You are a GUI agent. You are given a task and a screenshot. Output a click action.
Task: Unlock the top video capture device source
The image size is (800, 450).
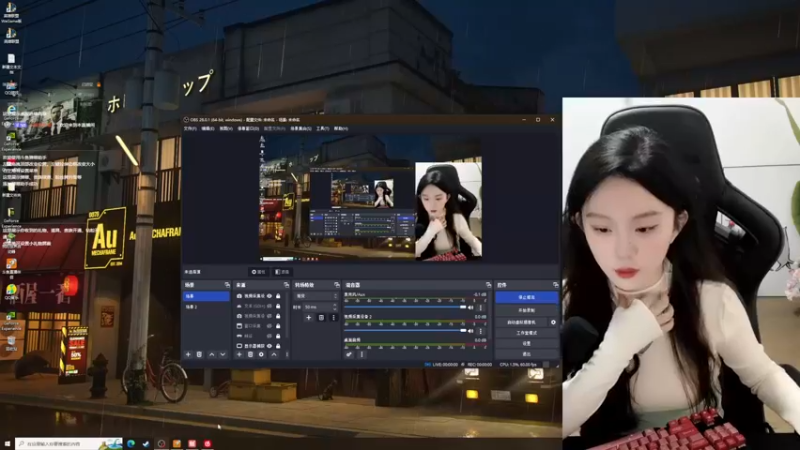(x=278, y=296)
